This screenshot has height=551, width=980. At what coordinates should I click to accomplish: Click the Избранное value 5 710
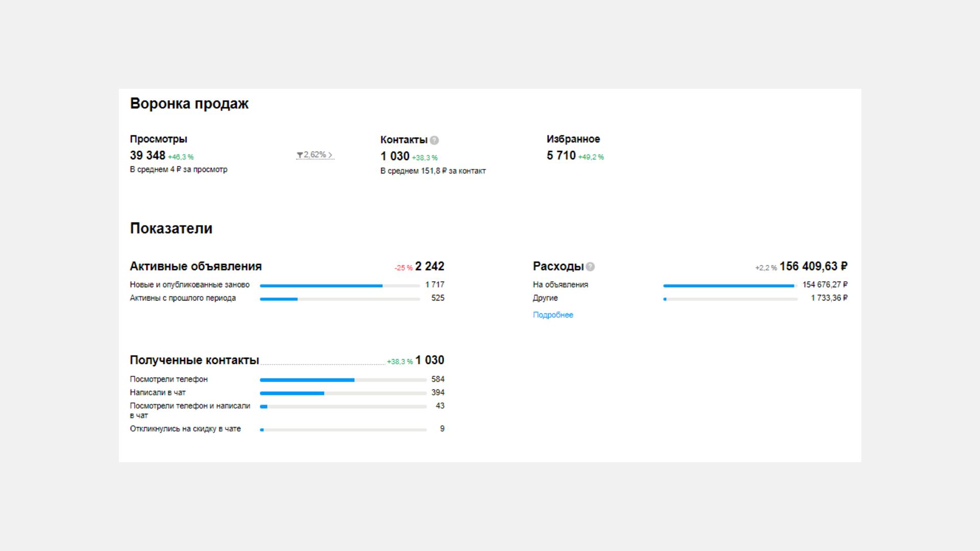click(x=561, y=156)
